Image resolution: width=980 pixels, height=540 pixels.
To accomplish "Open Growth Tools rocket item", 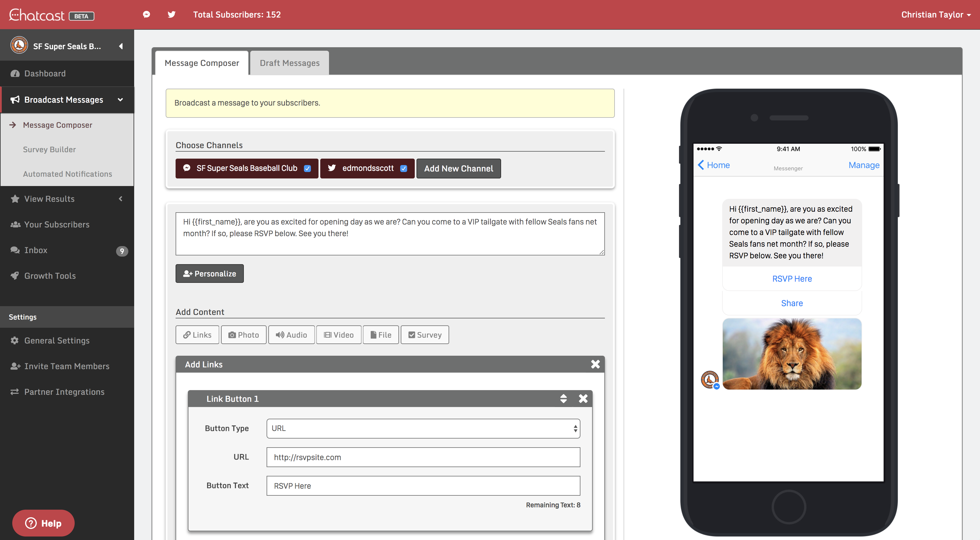I will tap(50, 276).
